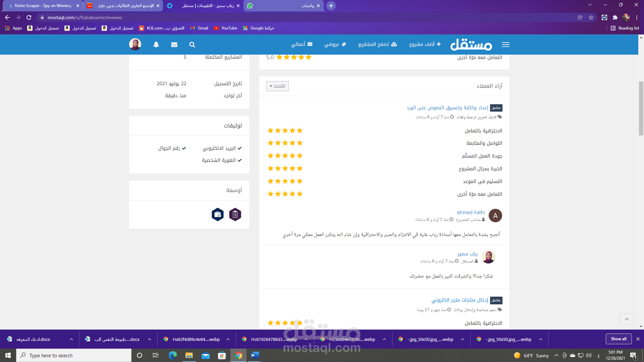Click Show all downloads button

point(618,339)
